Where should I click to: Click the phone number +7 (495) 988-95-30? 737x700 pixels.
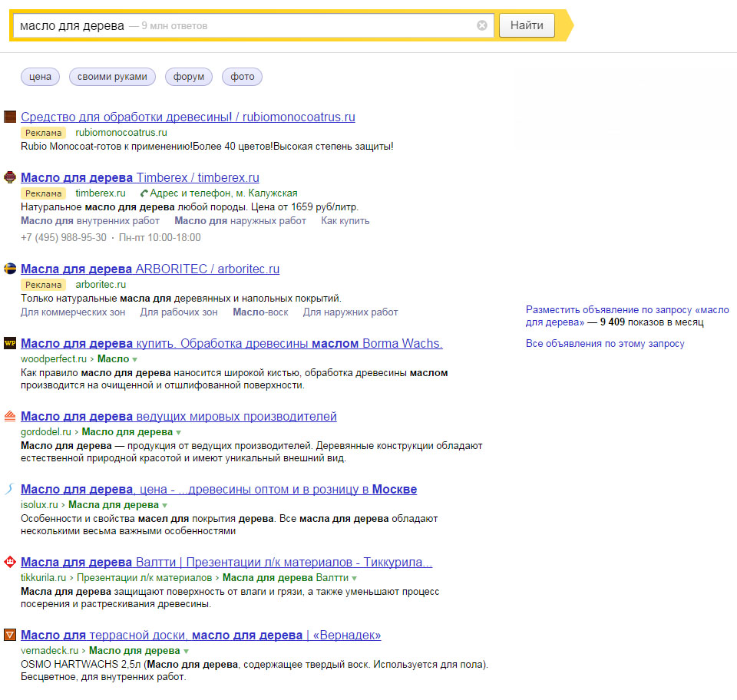(64, 238)
